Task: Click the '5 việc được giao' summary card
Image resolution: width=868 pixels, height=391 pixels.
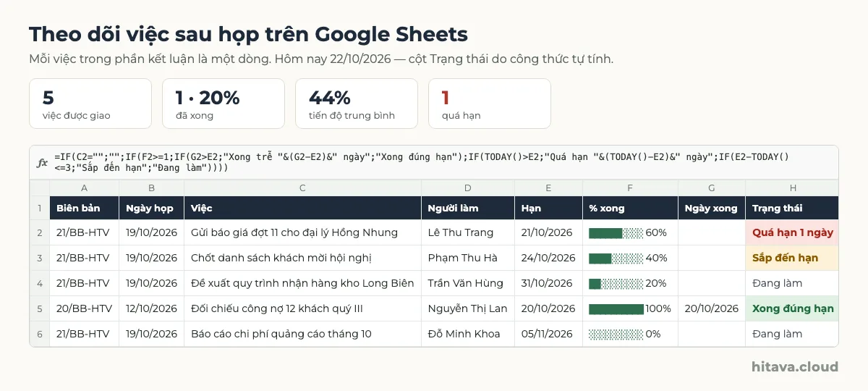Action: point(90,104)
